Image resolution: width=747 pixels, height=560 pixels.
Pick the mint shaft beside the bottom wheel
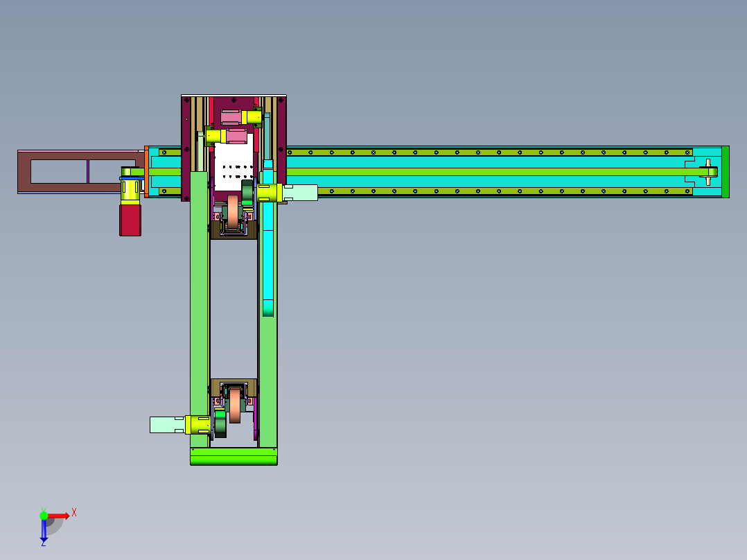click(167, 425)
